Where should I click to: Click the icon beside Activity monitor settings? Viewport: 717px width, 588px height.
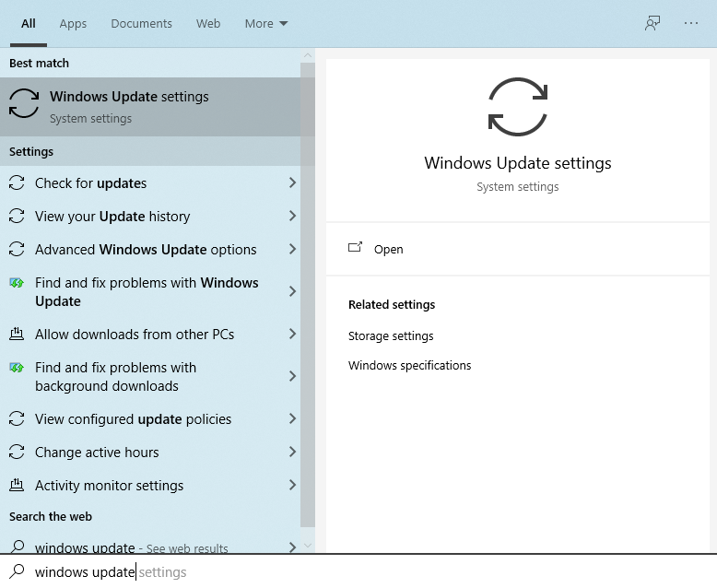pos(17,485)
